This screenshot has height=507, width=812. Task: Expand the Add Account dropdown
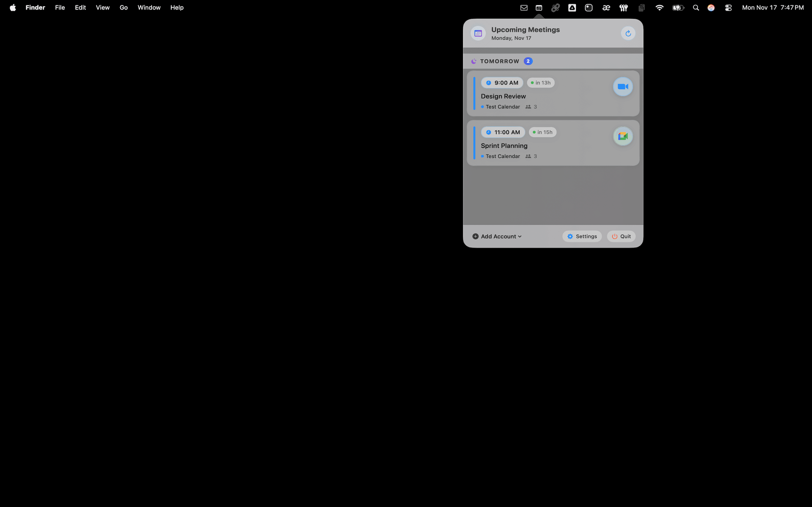tap(497, 236)
